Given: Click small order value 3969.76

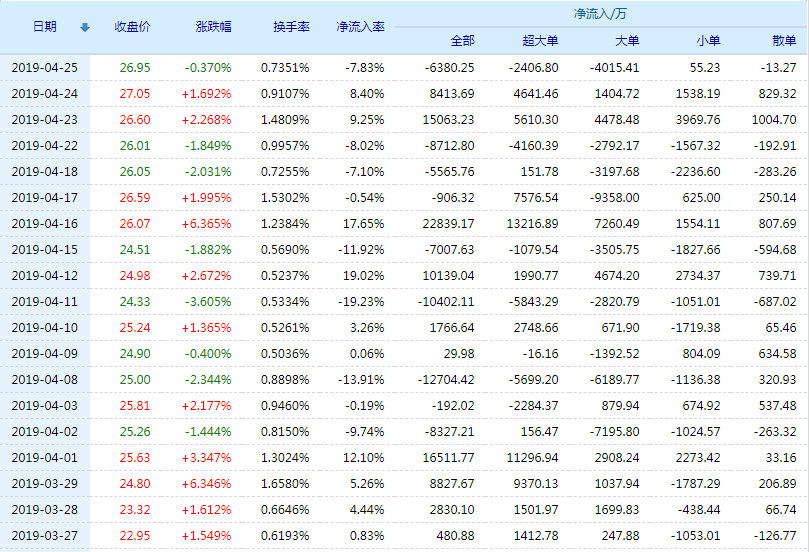Looking at the screenshot, I should point(698,120).
